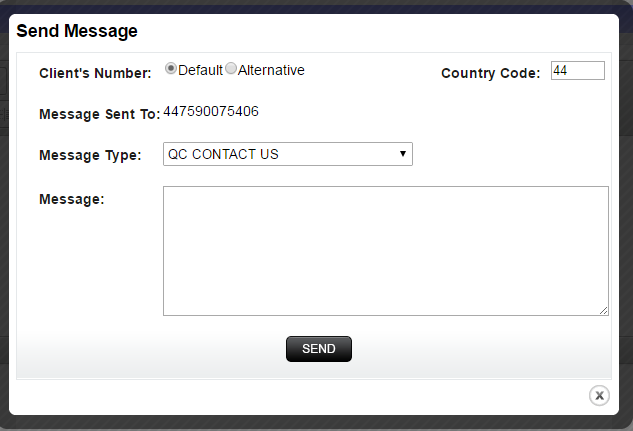Click the "Message Sent To:" label
633x431 pixels.
(99, 114)
